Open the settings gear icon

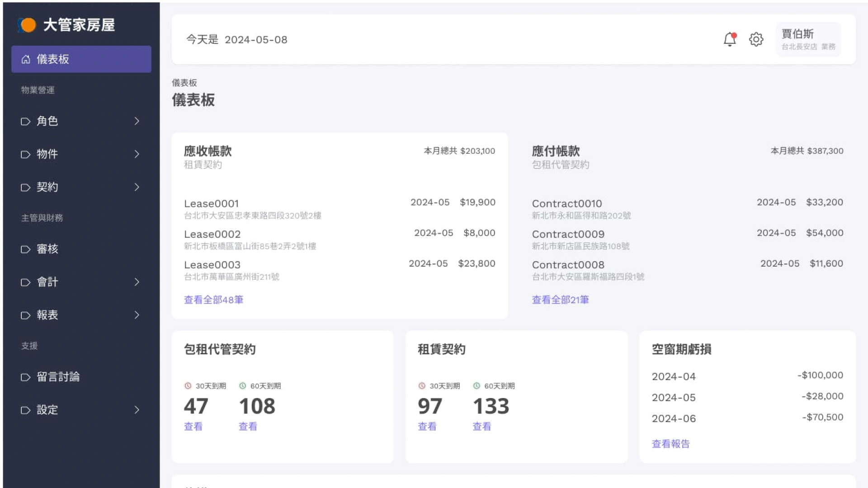click(756, 39)
